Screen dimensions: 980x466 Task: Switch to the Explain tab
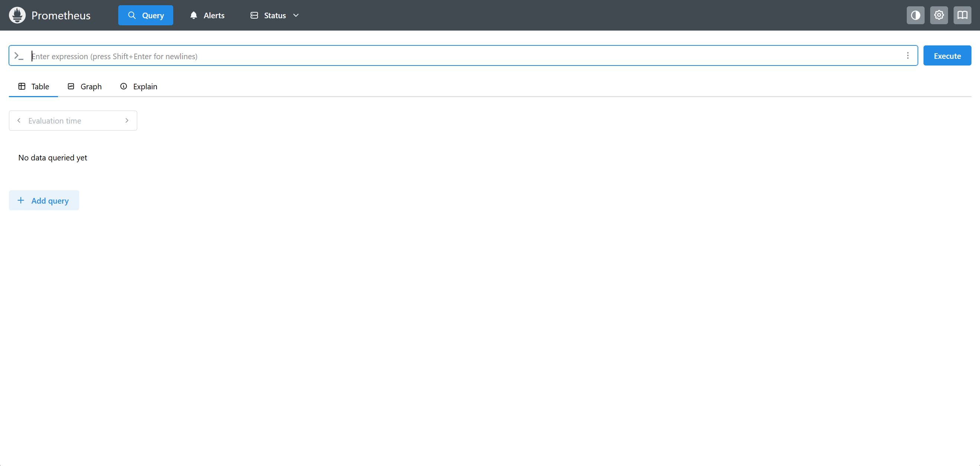[x=139, y=86]
